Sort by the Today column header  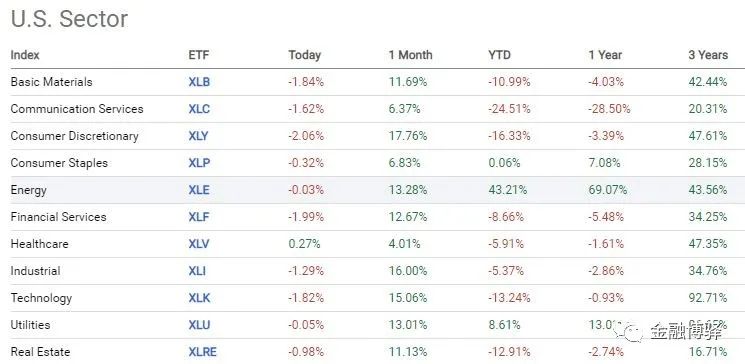(x=305, y=55)
